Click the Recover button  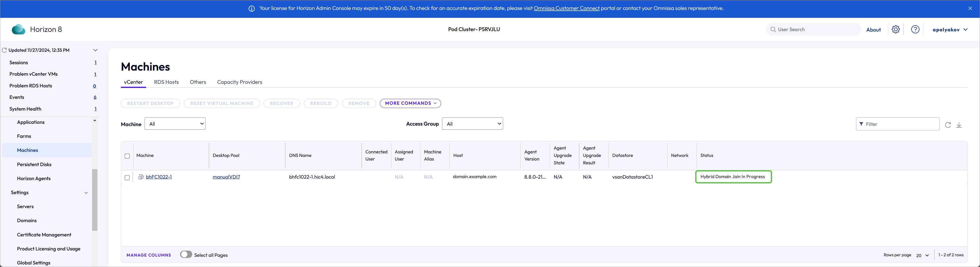[x=281, y=103]
